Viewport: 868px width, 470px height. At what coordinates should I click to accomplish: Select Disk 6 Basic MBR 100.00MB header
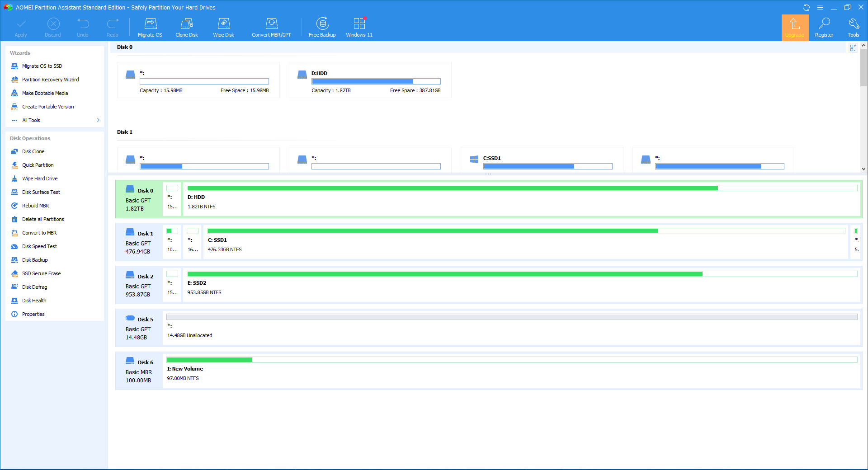click(x=139, y=371)
